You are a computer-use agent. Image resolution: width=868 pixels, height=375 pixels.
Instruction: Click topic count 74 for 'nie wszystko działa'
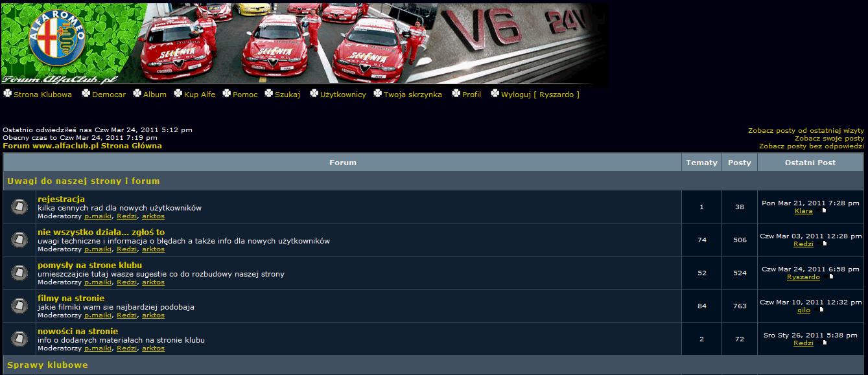click(702, 240)
